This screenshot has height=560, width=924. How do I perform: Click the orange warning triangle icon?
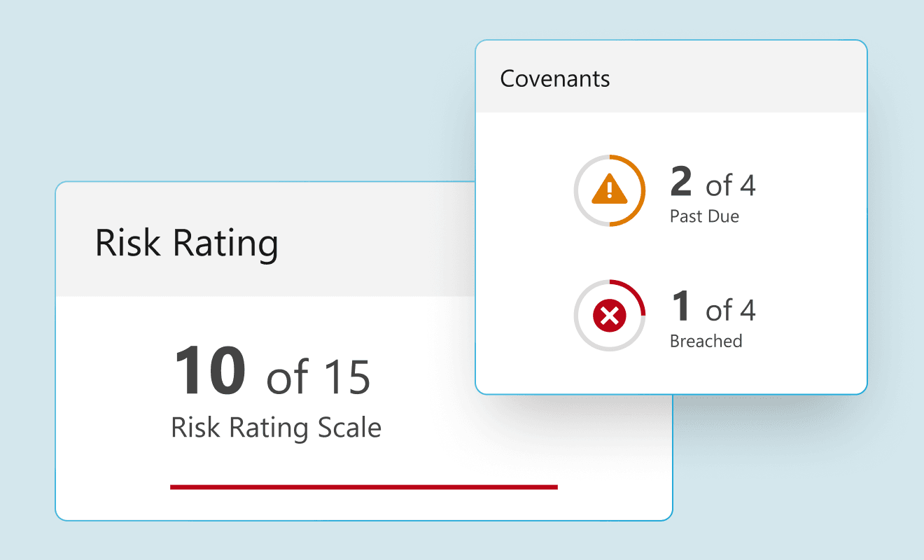(x=609, y=190)
